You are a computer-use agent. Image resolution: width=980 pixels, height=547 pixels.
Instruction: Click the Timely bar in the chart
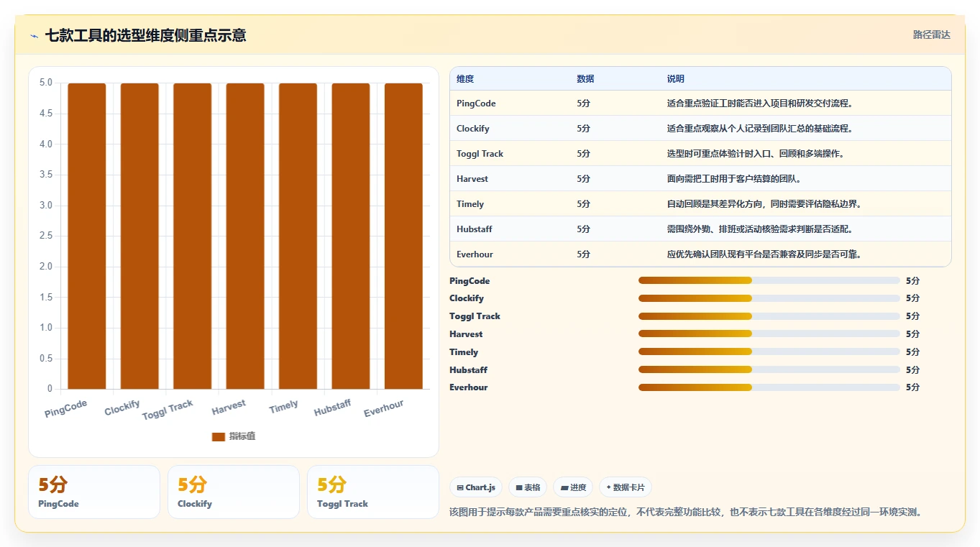pos(298,236)
